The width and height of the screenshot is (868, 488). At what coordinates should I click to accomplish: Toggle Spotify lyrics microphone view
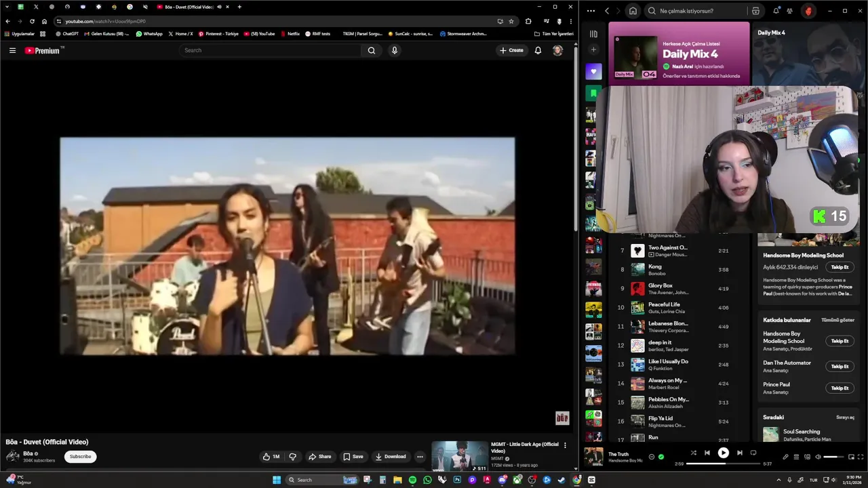(x=785, y=457)
